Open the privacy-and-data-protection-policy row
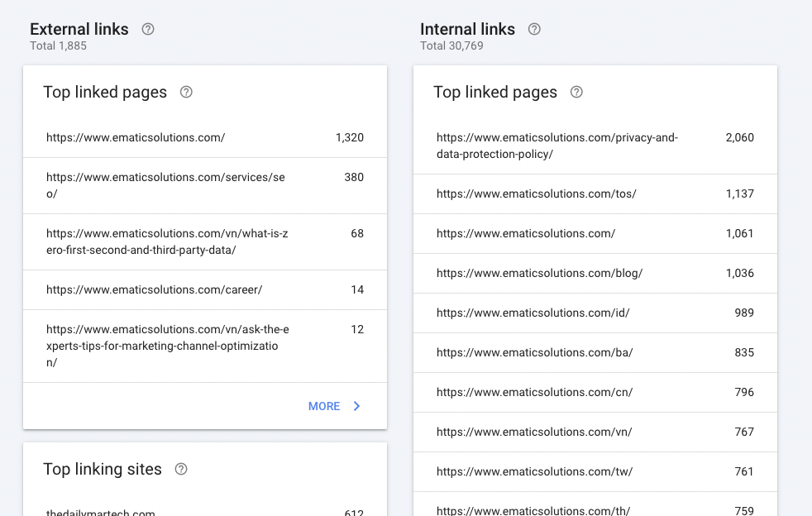The height and width of the screenshot is (516, 812). [x=595, y=146]
